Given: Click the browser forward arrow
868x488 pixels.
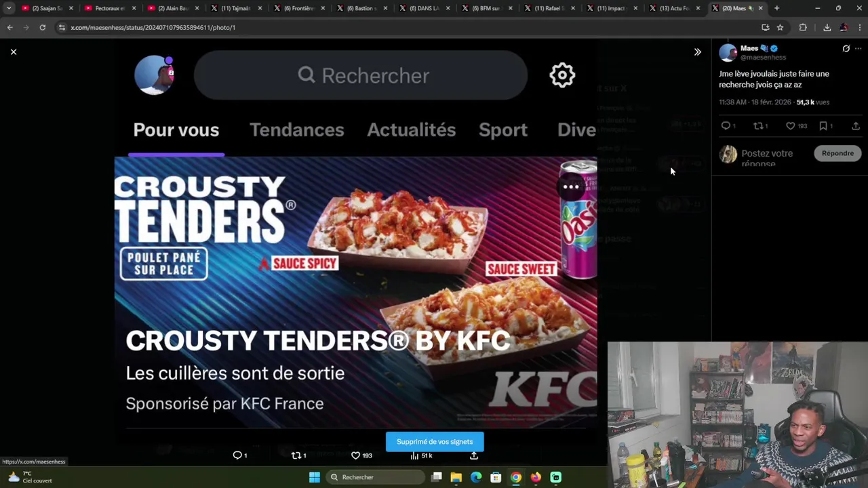Looking at the screenshot, I should pos(26,27).
